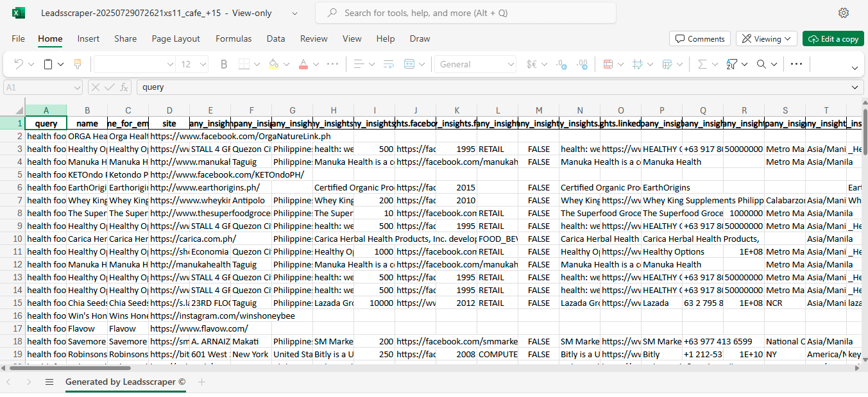Click the Undo arrow icon
Screen dimensions: 868x397
[x=19, y=64]
